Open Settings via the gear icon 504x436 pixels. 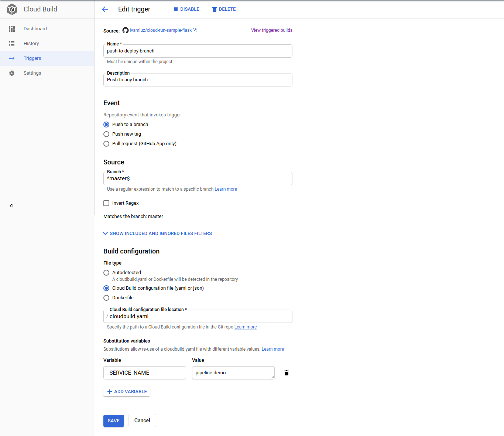point(12,73)
